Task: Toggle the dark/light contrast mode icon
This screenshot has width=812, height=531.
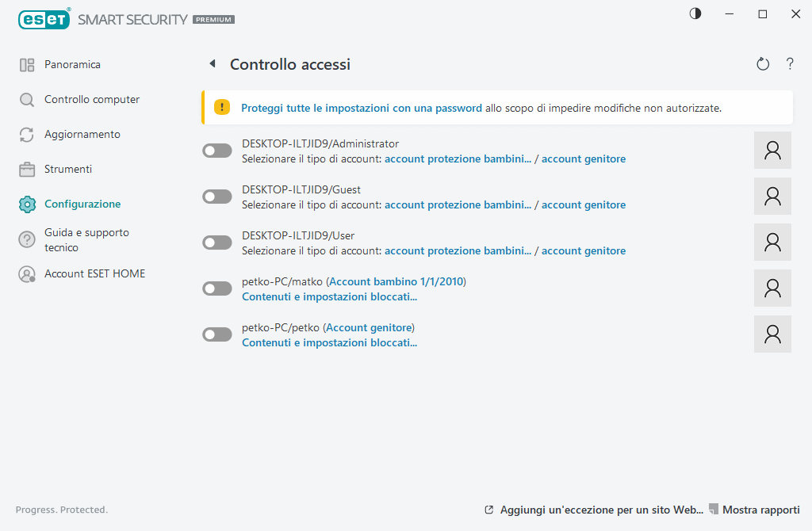Action: [695, 14]
